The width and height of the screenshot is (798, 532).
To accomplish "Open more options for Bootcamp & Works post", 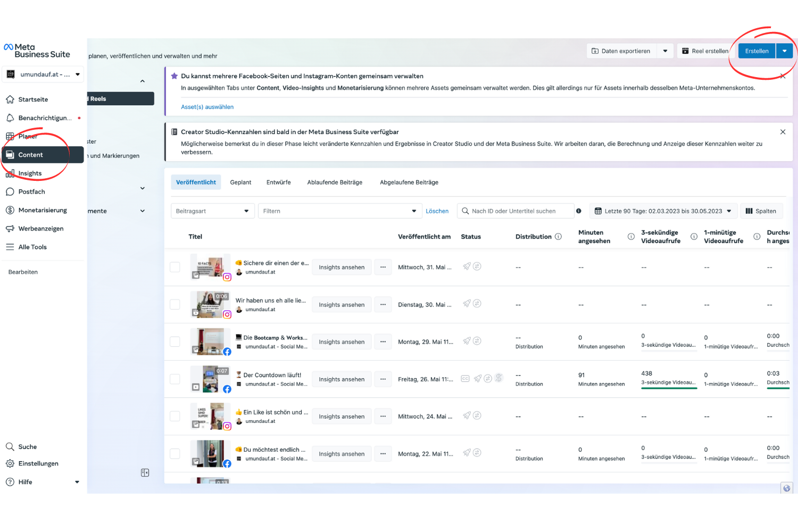I will tap(383, 342).
